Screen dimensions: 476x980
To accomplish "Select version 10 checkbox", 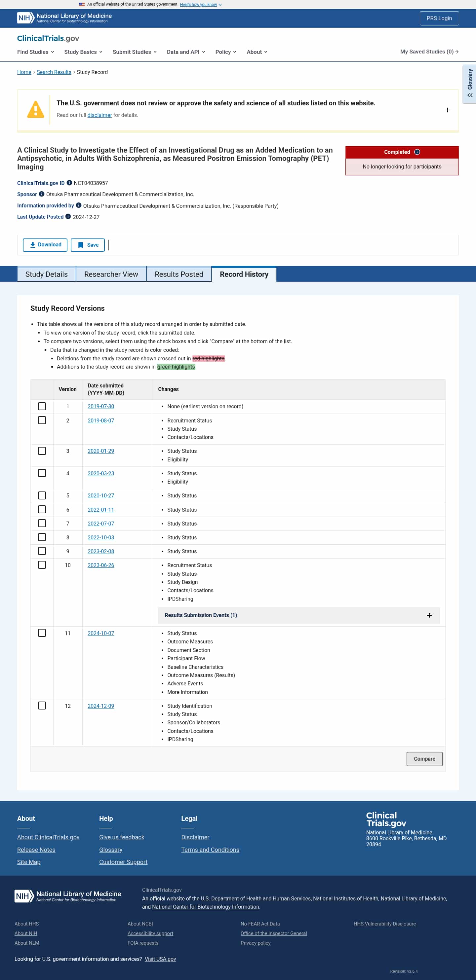I will [x=42, y=565].
